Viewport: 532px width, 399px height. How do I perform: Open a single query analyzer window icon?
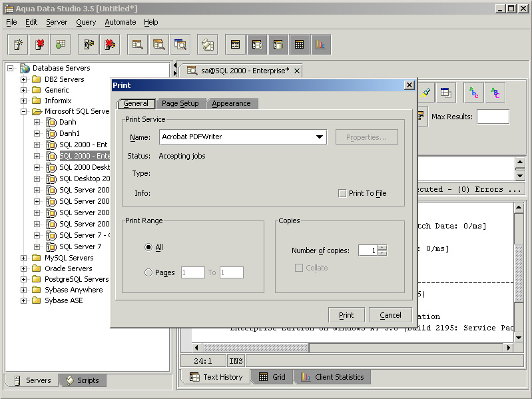pos(137,45)
